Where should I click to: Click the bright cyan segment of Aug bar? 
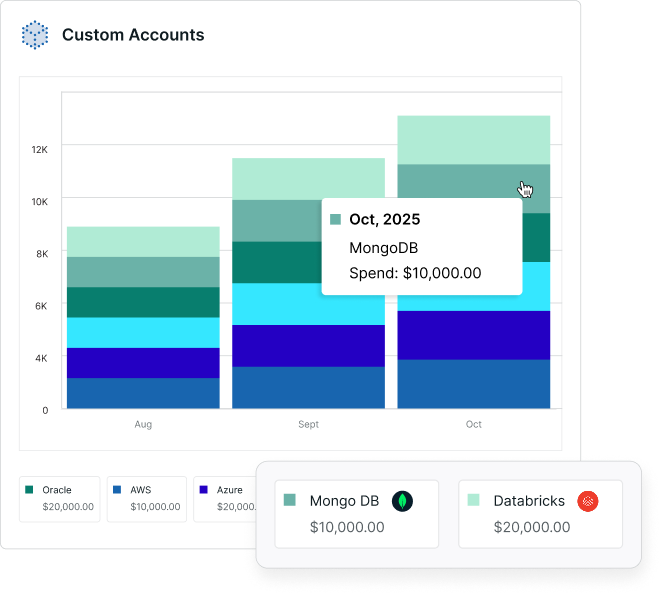click(143, 332)
